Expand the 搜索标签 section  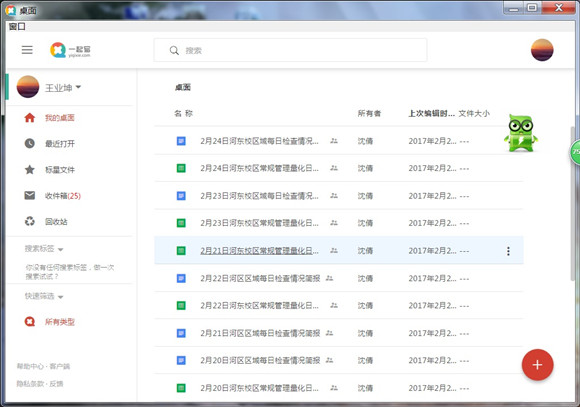pyautogui.click(x=44, y=249)
